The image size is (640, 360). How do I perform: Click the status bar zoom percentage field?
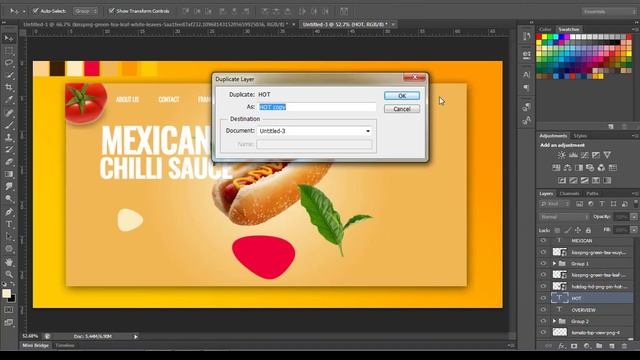pos(30,336)
